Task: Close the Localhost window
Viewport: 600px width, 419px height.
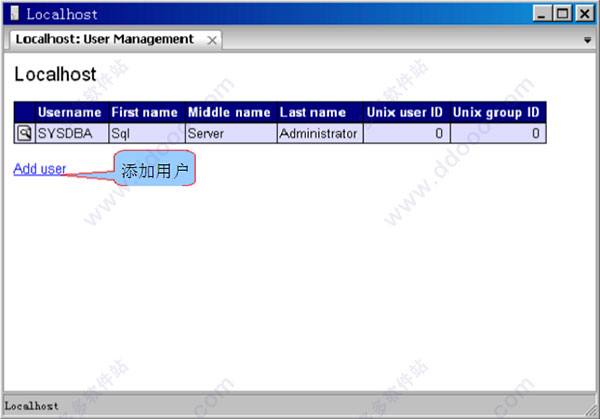Action: (x=585, y=14)
